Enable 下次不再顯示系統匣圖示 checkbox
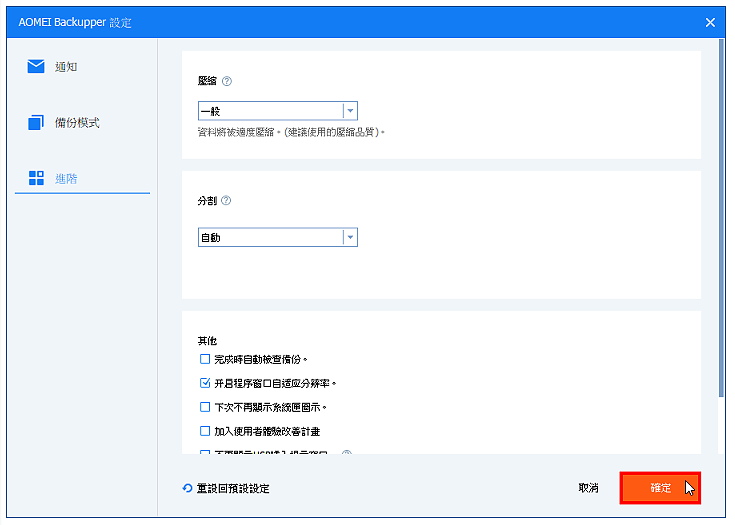This screenshot has height=525, width=735. coord(205,407)
